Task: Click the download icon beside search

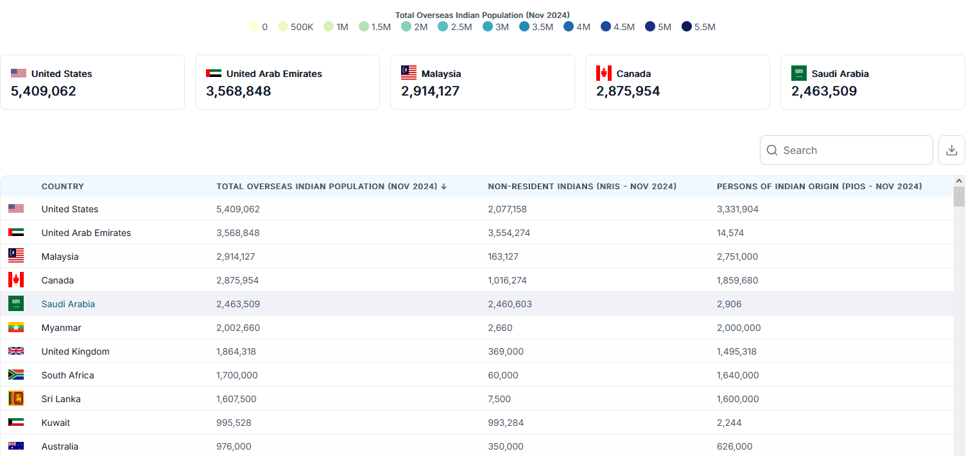Action: (x=952, y=150)
